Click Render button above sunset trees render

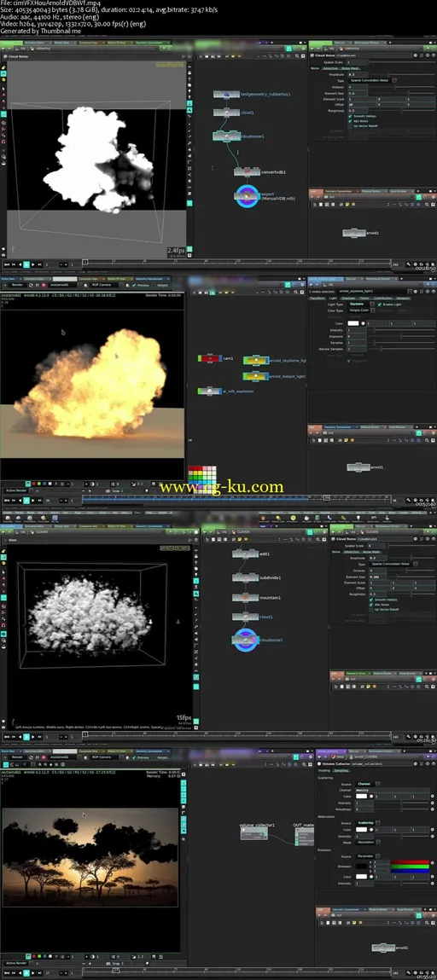pos(18,757)
